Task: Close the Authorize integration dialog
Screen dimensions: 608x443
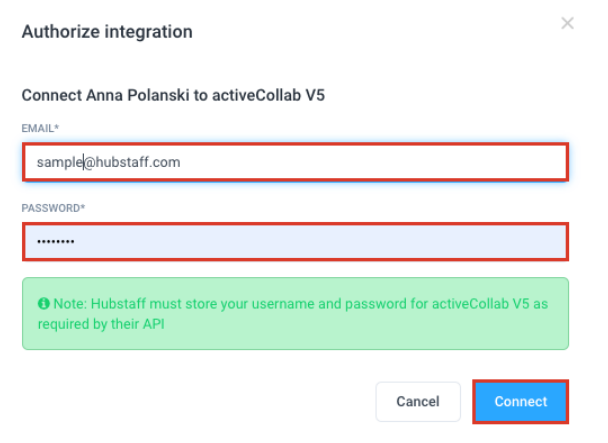Action: pyautogui.click(x=567, y=23)
